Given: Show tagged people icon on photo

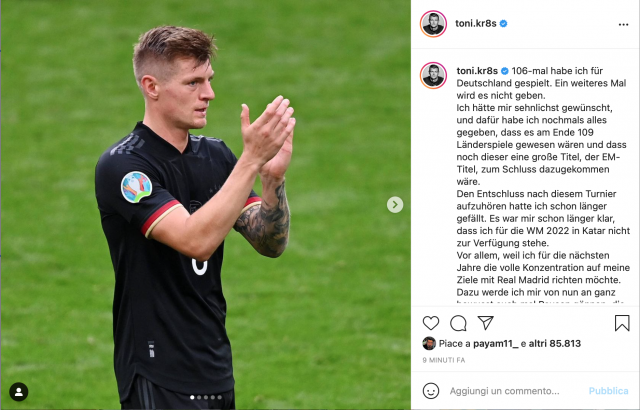Looking at the screenshot, I should coord(19,392).
